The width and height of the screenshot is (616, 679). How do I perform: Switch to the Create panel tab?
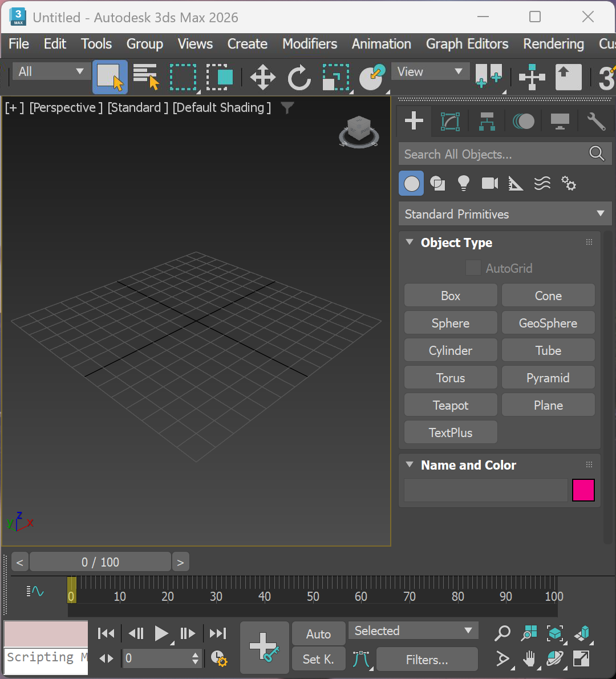click(414, 121)
